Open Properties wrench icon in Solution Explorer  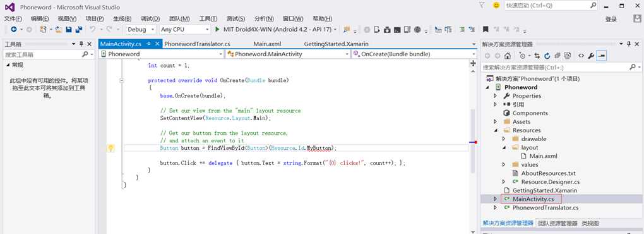(x=591, y=56)
